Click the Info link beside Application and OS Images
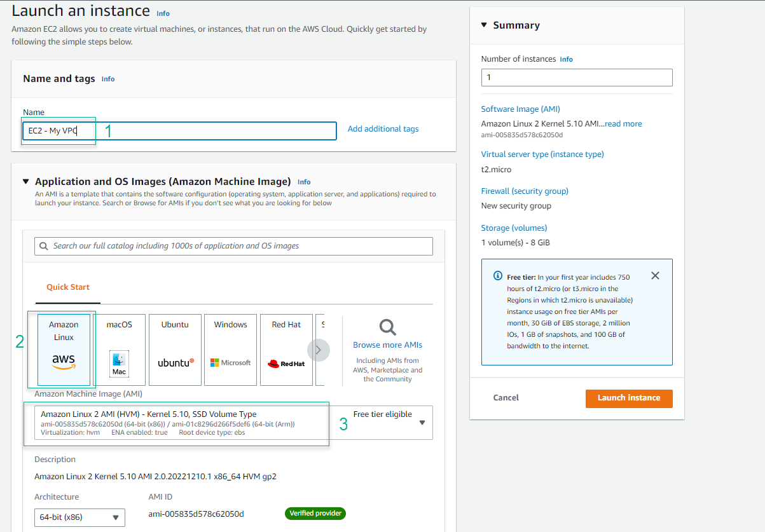765x532 pixels. [x=304, y=182]
